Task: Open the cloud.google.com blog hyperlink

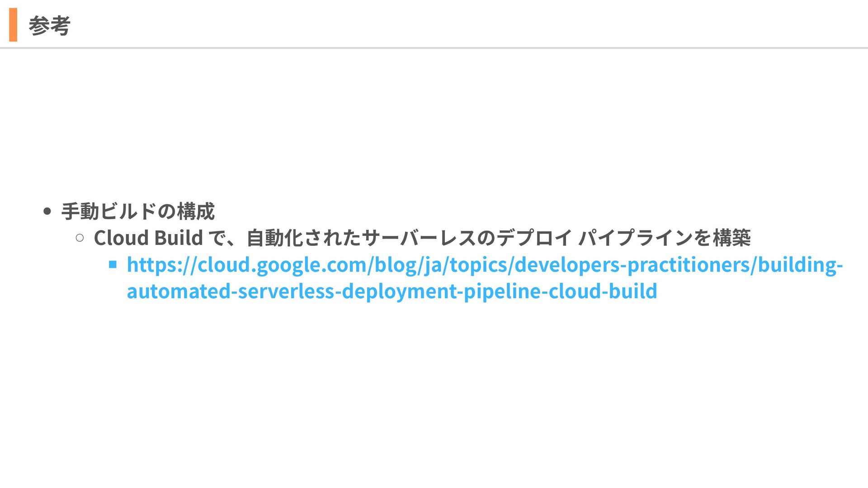Action: pyautogui.click(x=484, y=265)
